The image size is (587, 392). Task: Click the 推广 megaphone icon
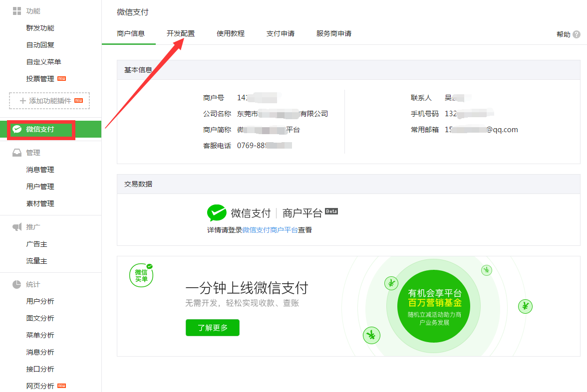(17, 227)
